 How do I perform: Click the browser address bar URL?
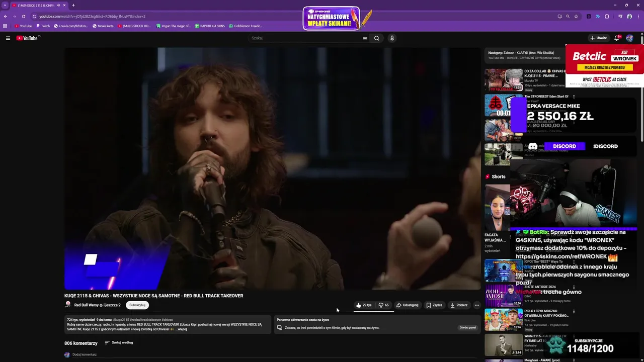[x=93, y=17]
